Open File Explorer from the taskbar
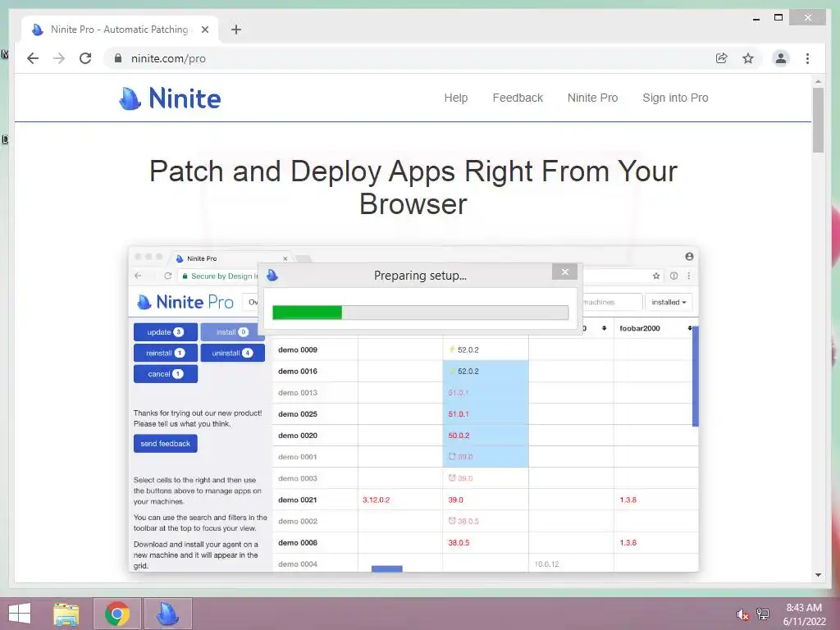 click(66, 614)
